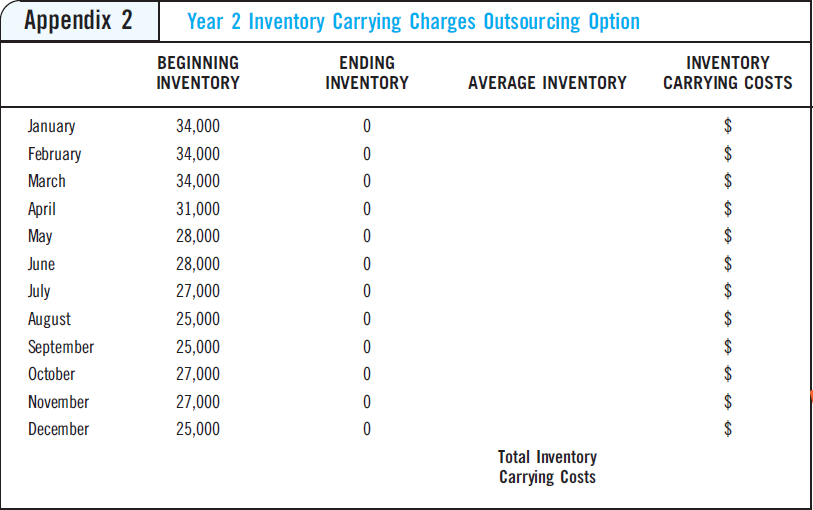
Task: Click August's ending inventory zero
Action: (367, 319)
